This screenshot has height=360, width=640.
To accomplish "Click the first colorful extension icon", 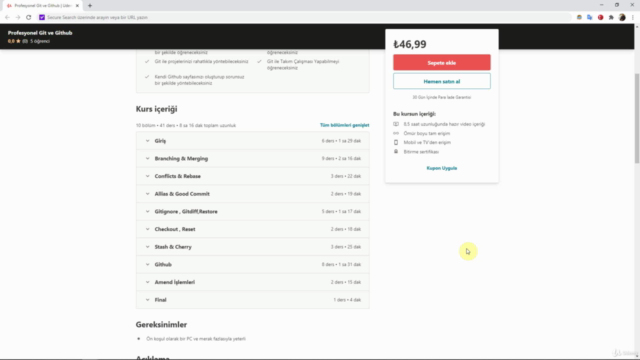I will pyautogui.click(x=579, y=18).
